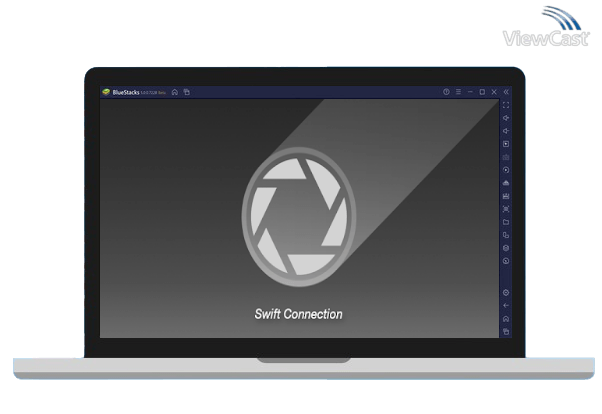Click the Swift Connection shutter logo

[299, 217]
